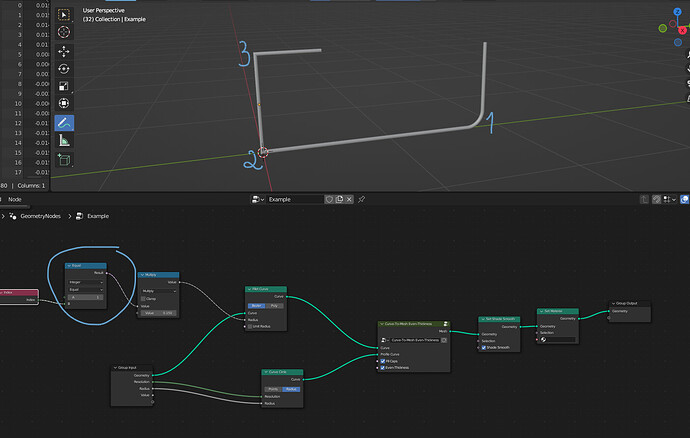The width and height of the screenshot is (690, 438).
Task: Toggle the node editor overlay icon
Action: point(684,199)
